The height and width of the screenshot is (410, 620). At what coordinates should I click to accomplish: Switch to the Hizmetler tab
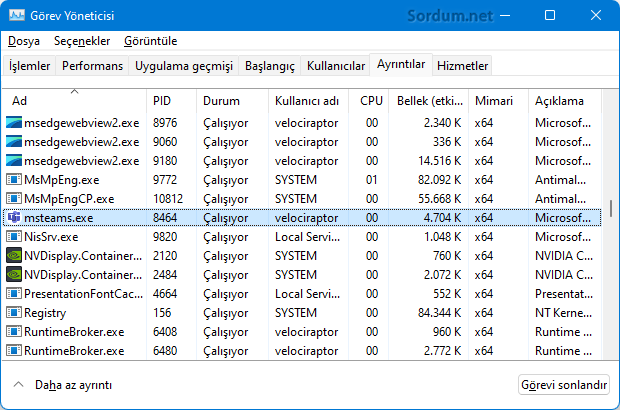click(462, 66)
